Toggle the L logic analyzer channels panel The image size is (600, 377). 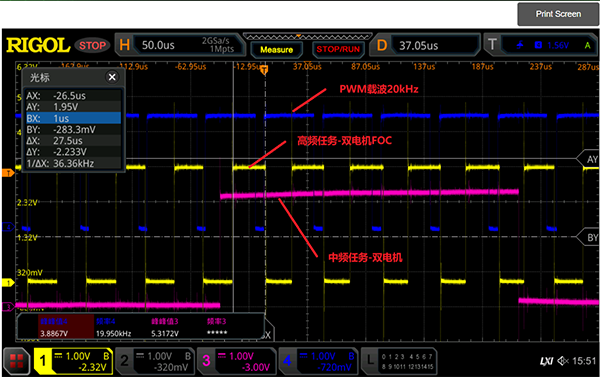398,361
